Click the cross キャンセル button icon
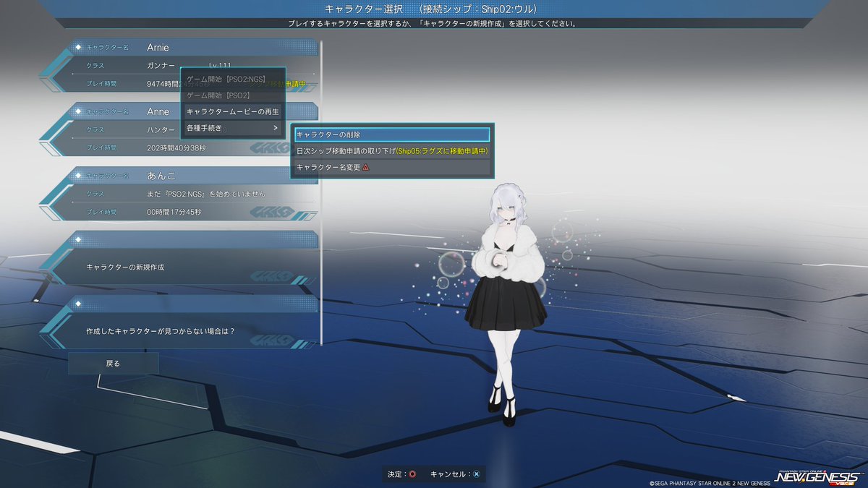Viewport: 868px width, 488px height. (x=477, y=474)
